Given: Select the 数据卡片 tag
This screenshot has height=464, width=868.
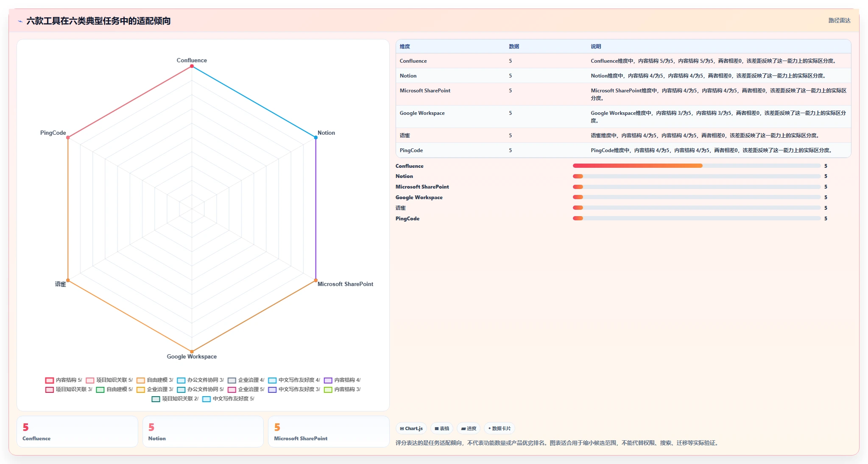Looking at the screenshot, I should (x=499, y=428).
